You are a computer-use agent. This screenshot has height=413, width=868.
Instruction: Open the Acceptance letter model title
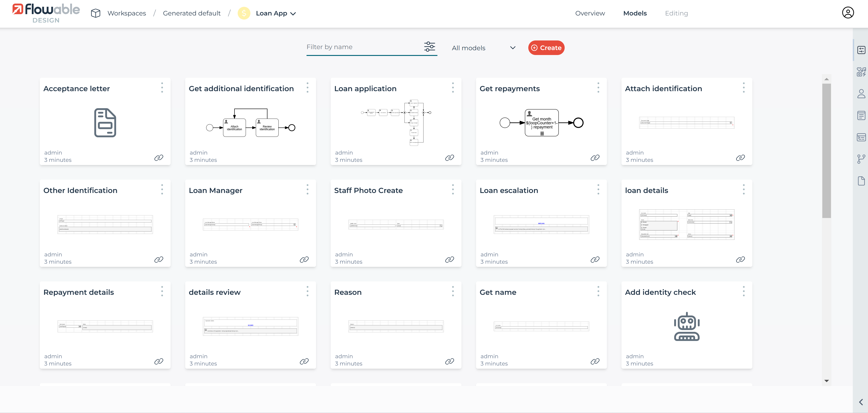[77, 89]
